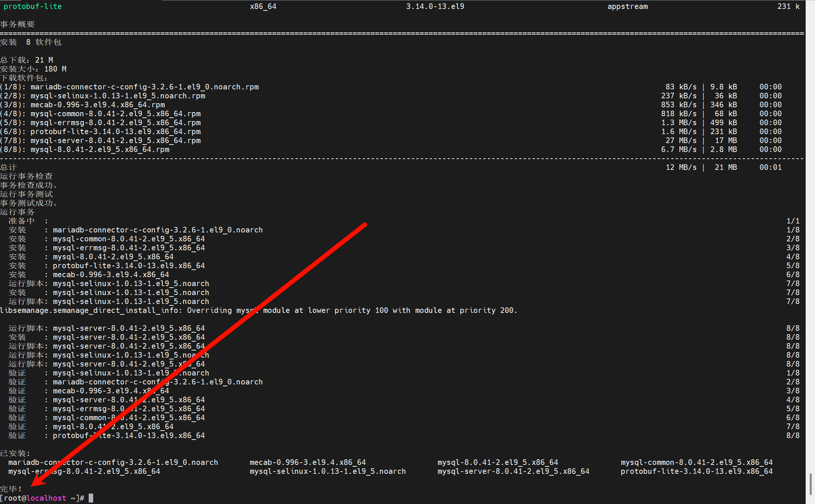This screenshot has width=815, height=504.
Task: Click the 完毕! completion message
Action: [x=11, y=488]
